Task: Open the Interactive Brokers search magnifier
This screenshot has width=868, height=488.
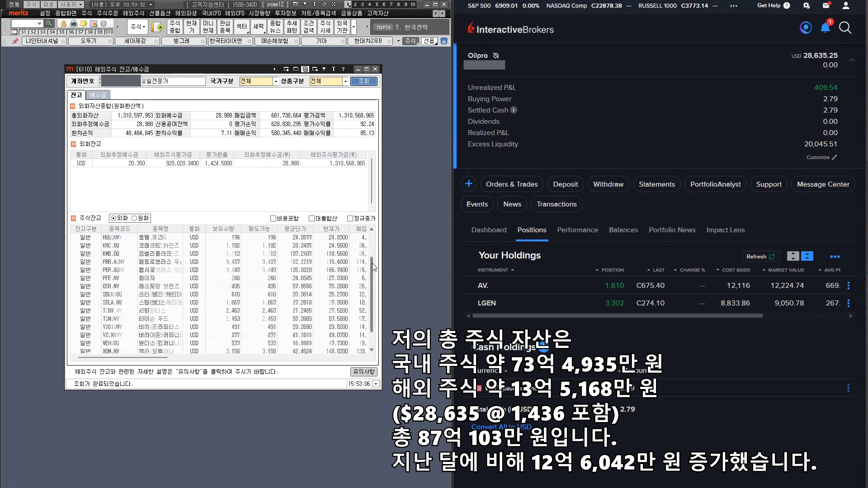Action: [x=845, y=28]
